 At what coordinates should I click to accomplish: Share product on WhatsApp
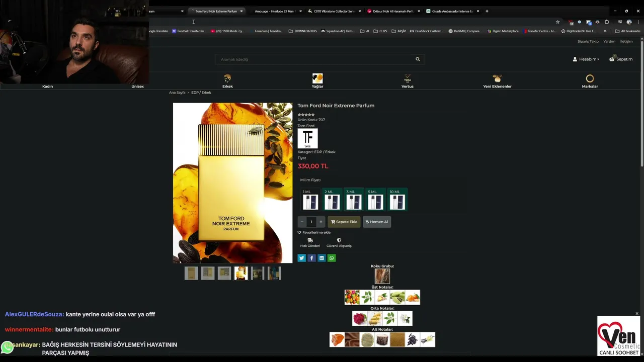[x=332, y=258]
